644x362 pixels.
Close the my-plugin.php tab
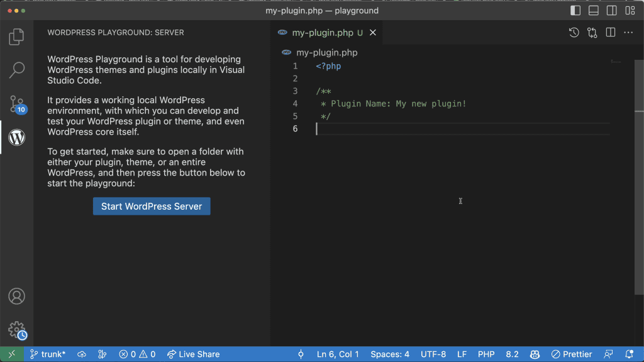coord(373,33)
